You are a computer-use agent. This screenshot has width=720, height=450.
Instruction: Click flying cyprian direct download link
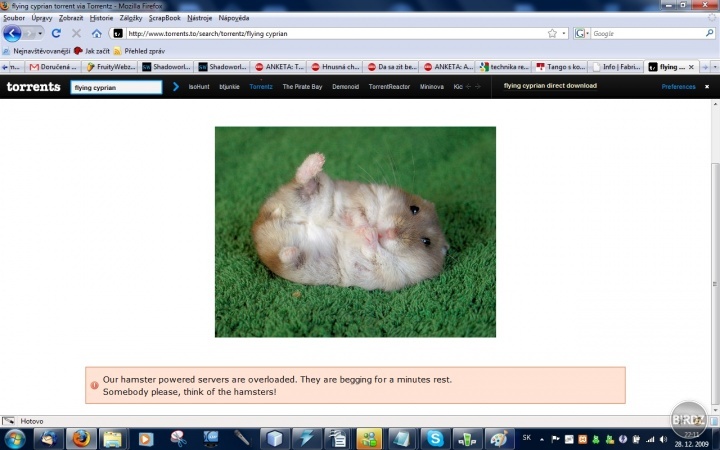pos(550,87)
